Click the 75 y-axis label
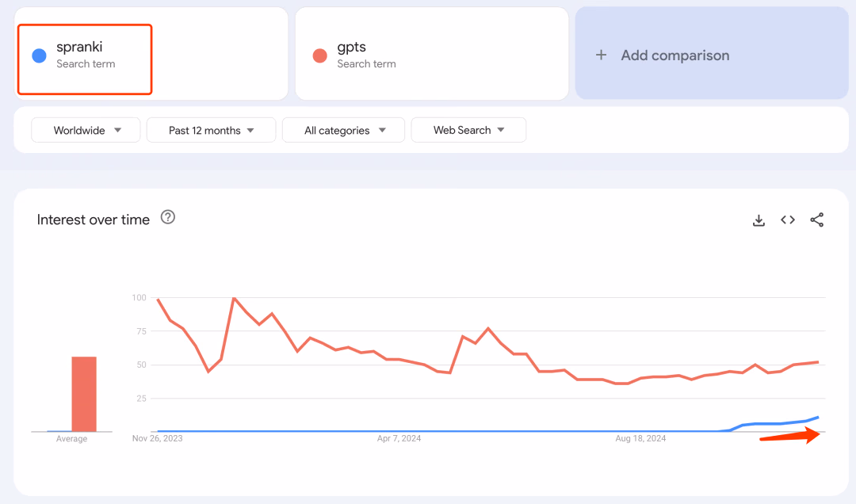 click(x=141, y=331)
